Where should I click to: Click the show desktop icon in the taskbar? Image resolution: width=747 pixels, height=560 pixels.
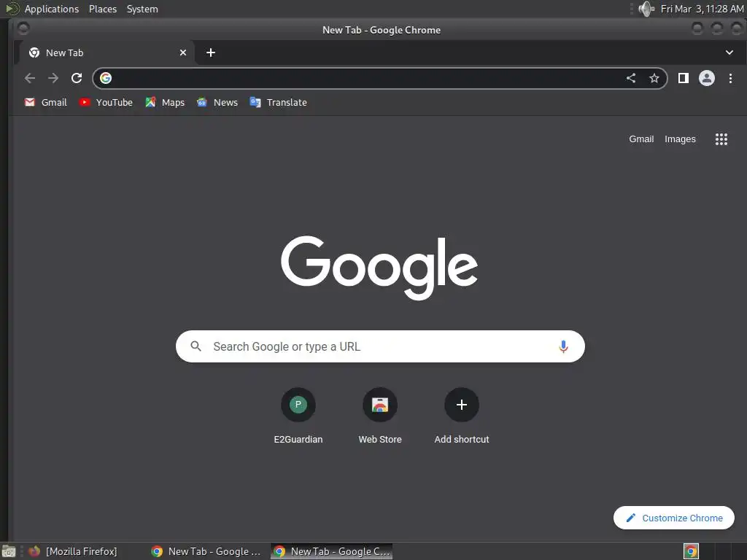coord(9,551)
